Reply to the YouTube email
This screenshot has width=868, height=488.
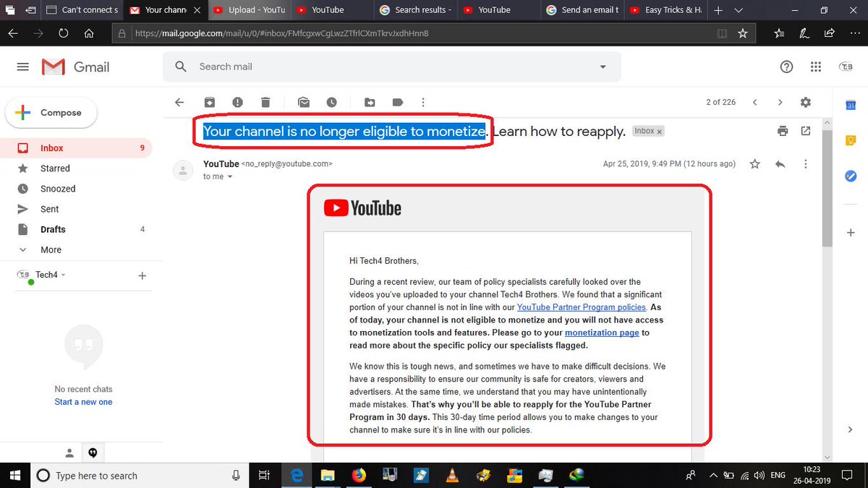[780, 164]
